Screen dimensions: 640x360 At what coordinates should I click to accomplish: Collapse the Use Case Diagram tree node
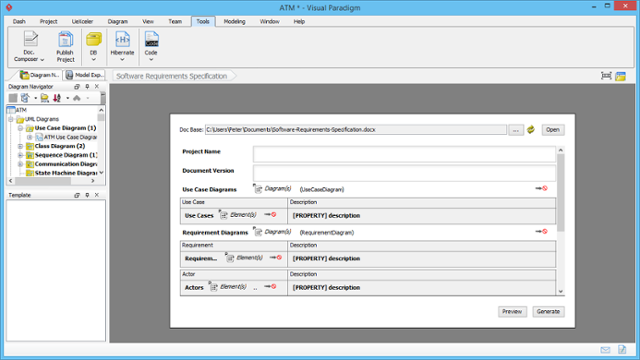point(20,128)
